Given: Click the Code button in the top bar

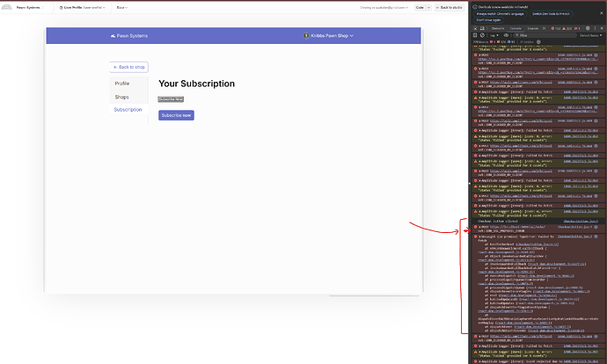Looking at the screenshot, I should pyautogui.click(x=421, y=7).
